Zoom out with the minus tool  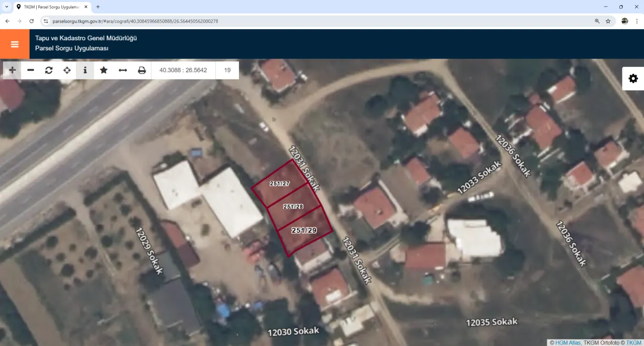click(x=31, y=70)
